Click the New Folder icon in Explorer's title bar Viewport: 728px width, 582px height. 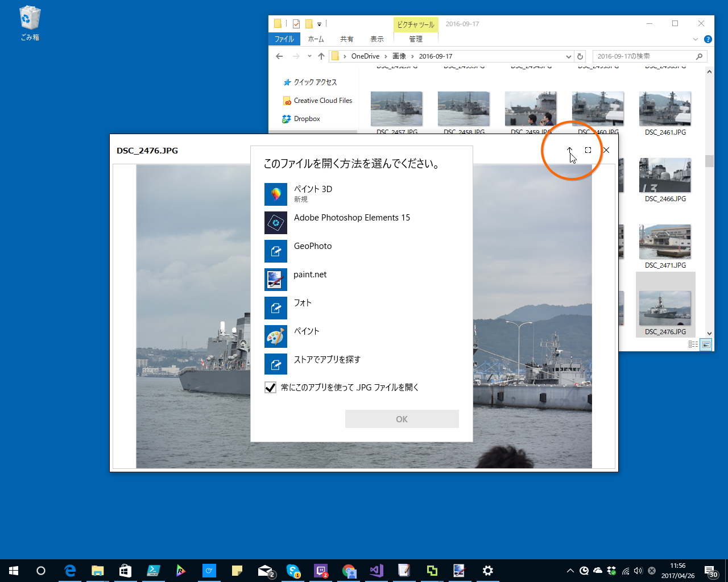point(309,24)
